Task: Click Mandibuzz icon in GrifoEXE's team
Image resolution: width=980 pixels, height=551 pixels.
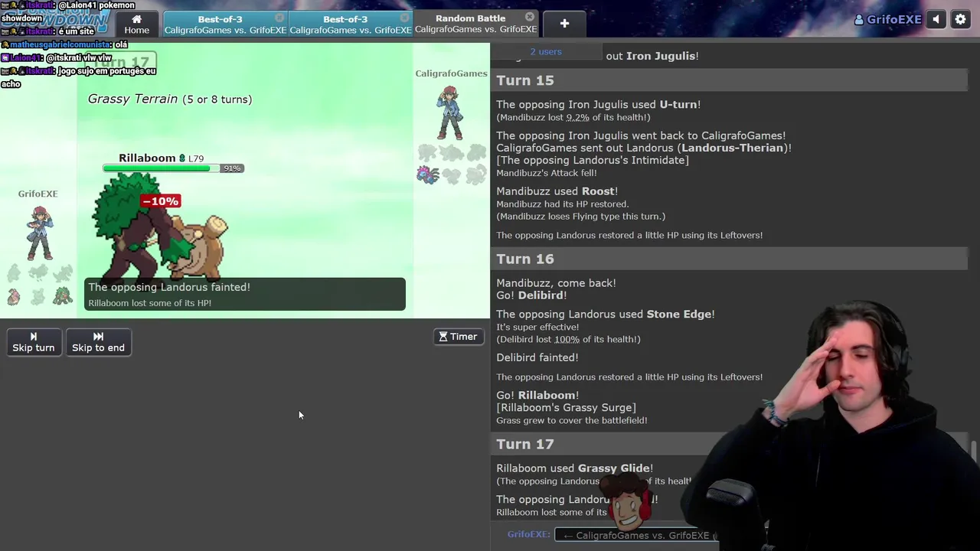Action: [x=13, y=297]
